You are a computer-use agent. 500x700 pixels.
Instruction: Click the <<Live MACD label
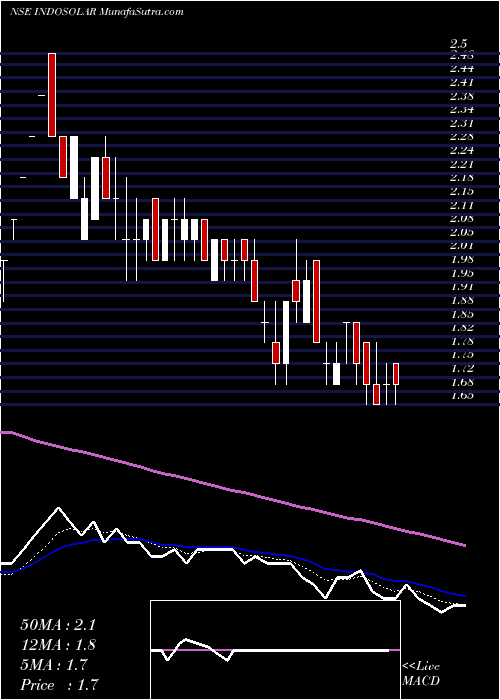click(x=421, y=674)
